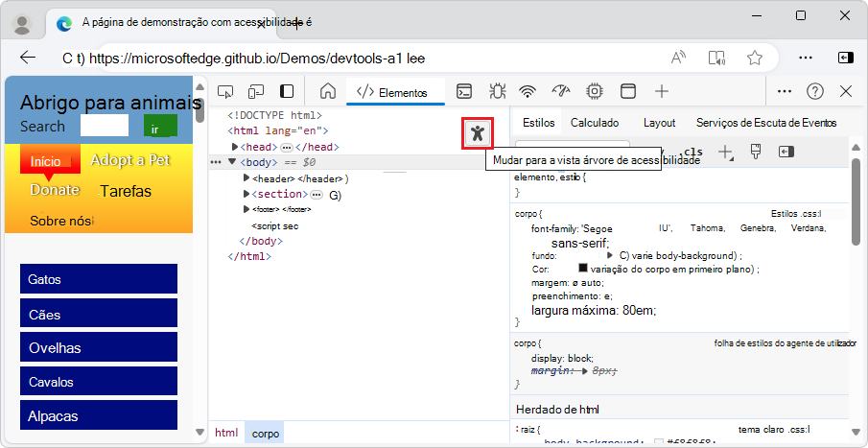868x448 pixels.
Task: Expand the struck-through margin property
Action: point(584,371)
